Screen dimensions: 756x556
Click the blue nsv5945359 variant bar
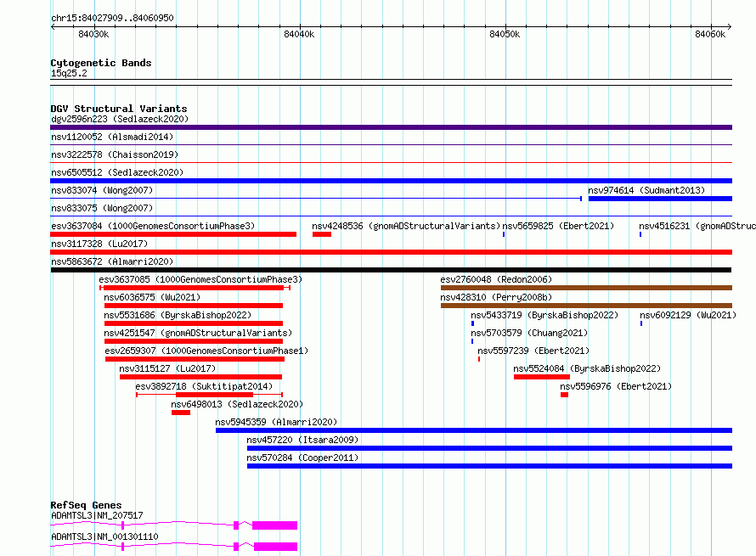click(x=474, y=430)
